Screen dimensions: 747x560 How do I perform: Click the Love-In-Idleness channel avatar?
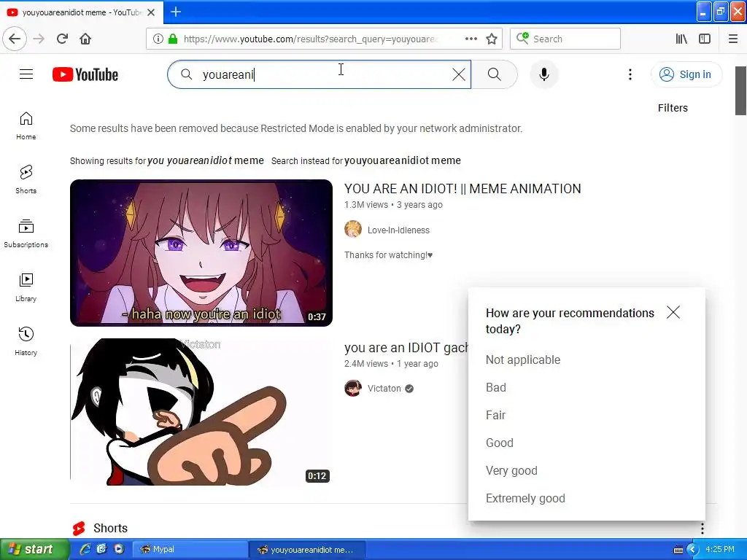pyautogui.click(x=353, y=229)
